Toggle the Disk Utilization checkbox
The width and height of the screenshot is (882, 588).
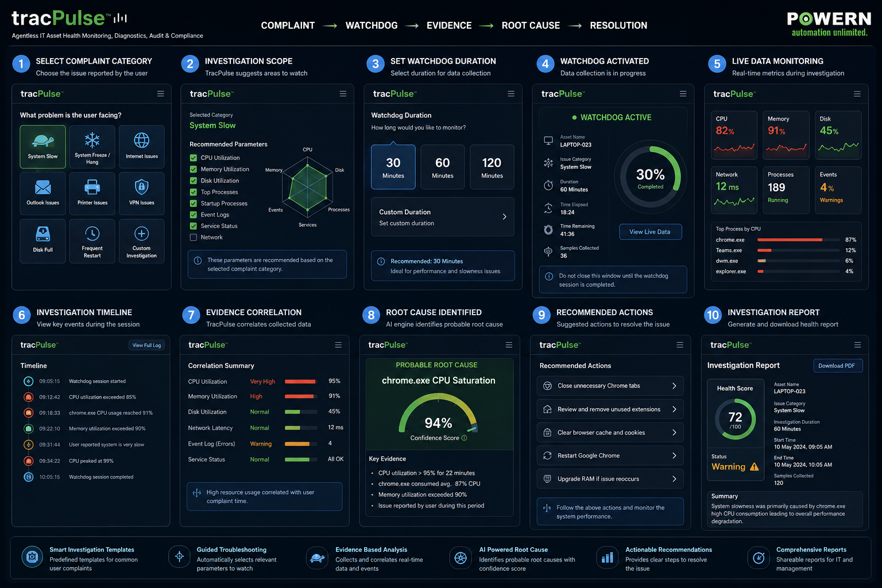pyautogui.click(x=194, y=181)
